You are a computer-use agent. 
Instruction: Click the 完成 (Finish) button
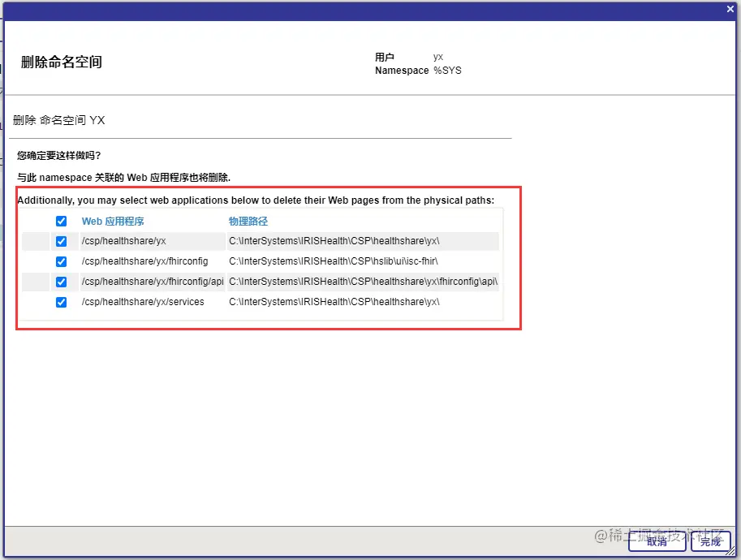pyautogui.click(x=710, y=541)
